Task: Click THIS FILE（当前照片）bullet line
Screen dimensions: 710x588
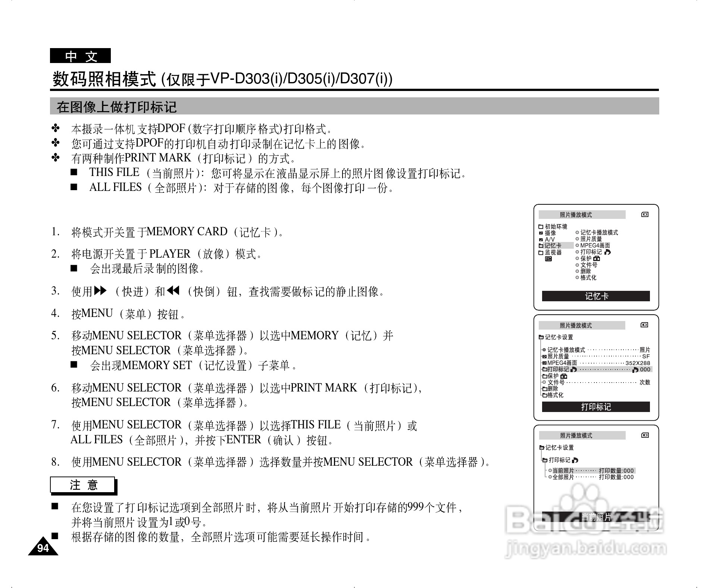Action: tap(278, 173)
